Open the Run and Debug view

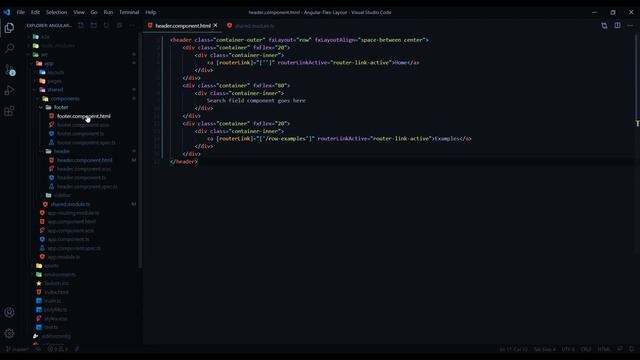tap(9, 90)
